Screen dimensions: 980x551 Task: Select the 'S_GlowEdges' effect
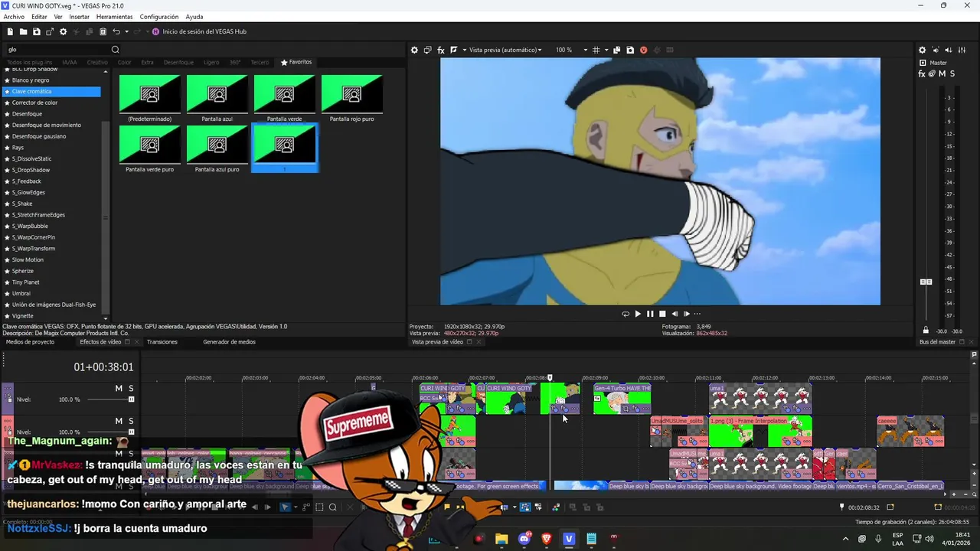[28, 192]
